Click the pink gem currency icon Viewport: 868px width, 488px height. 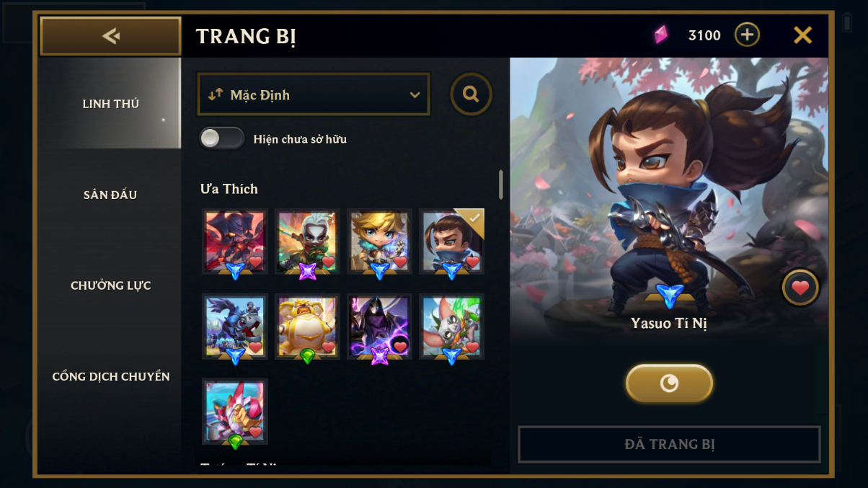(x=660, y=35)
